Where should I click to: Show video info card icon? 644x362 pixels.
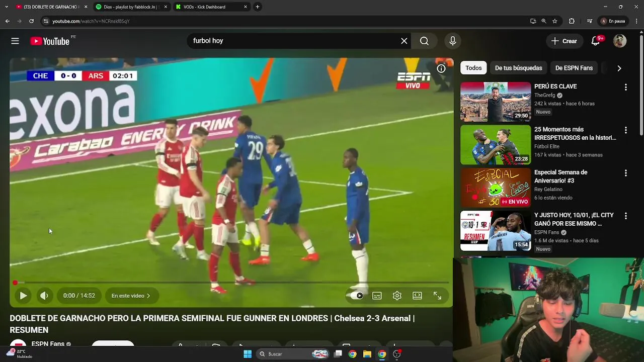click(441, 68)
